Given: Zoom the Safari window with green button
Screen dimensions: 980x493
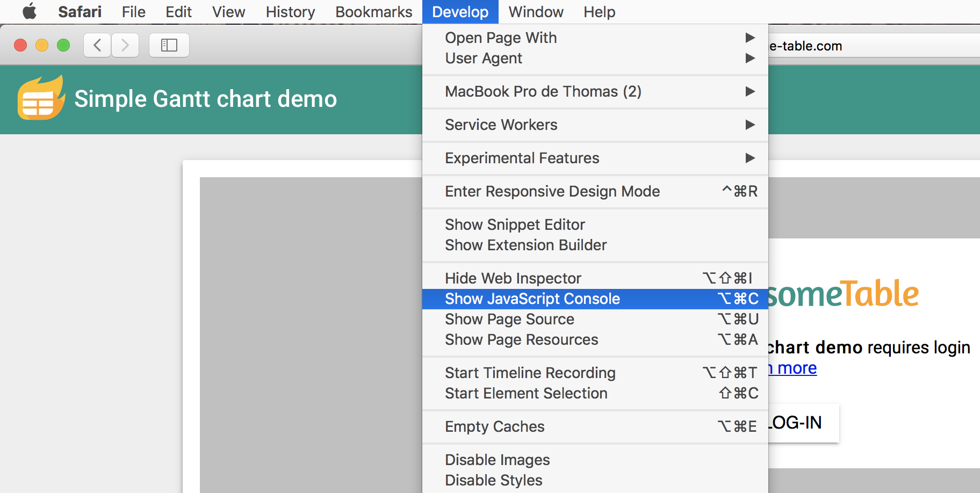Looking at the screenshot, I should coord(63,45).
